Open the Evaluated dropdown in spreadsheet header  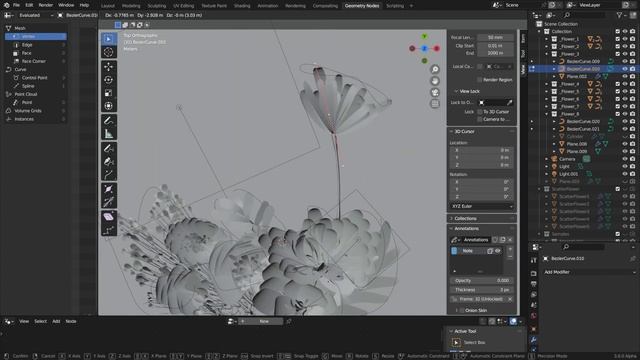click(x=35, y=15)
